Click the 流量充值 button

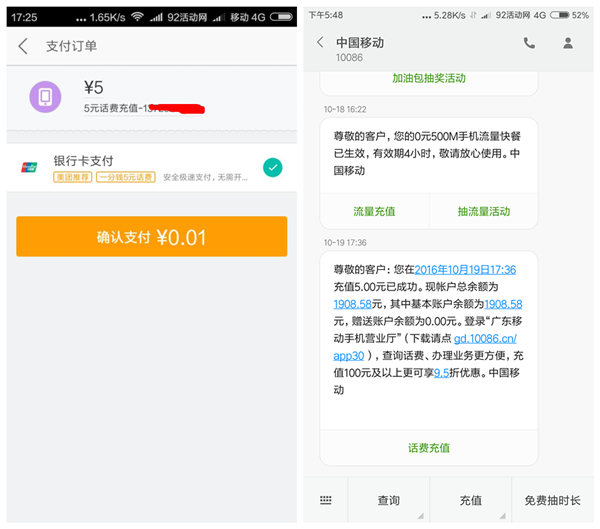(x=374, y=211)
